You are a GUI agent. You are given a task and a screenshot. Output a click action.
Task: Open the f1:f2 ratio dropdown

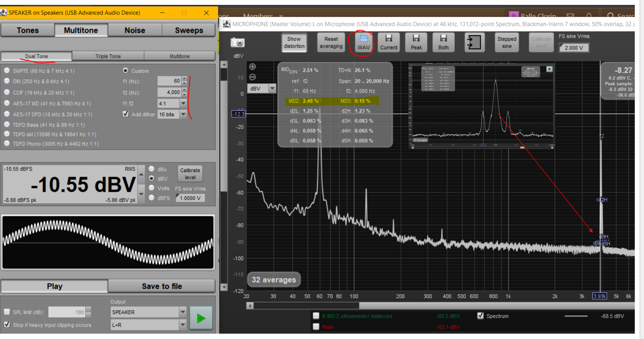(183, 104)
